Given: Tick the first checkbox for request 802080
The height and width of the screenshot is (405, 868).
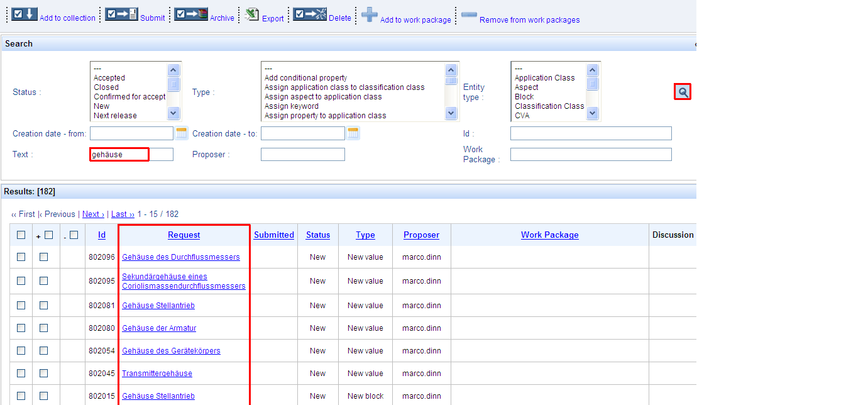Looking at the screenshot, I should (x=21, y=328).
